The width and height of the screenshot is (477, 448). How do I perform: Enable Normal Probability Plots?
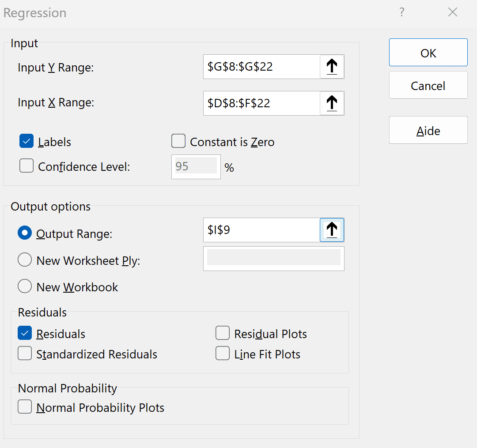coord(25,407)
